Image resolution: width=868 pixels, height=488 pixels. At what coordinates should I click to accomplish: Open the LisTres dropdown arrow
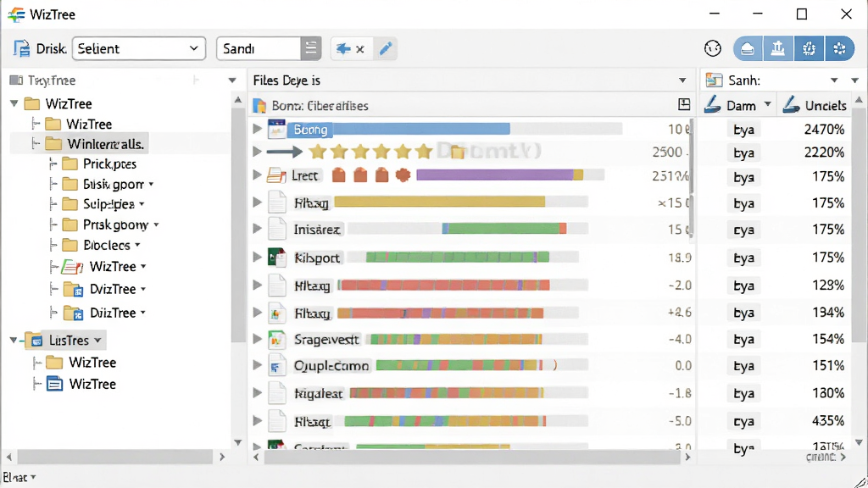[97, 341]
